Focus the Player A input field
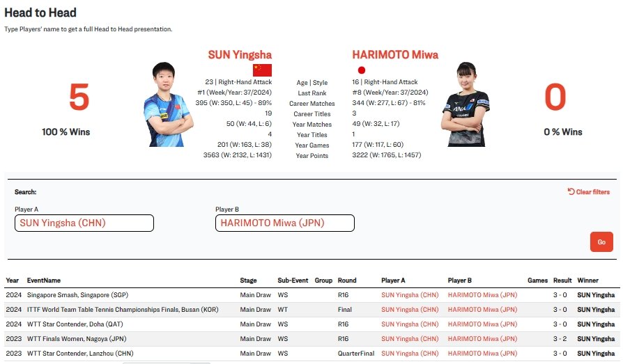623x364 pixels. (84, 223)
